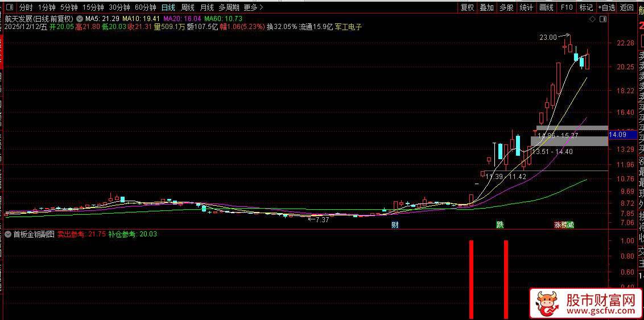Open the 航天发展 indicator dropdown arrow
644x320 pixels.
[79, 19]
